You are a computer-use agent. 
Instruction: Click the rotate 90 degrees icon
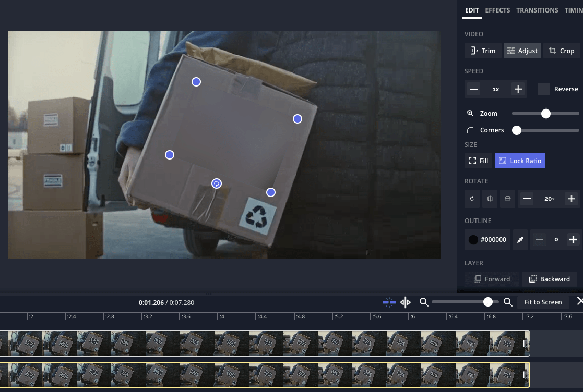click(x=472, y=199)
